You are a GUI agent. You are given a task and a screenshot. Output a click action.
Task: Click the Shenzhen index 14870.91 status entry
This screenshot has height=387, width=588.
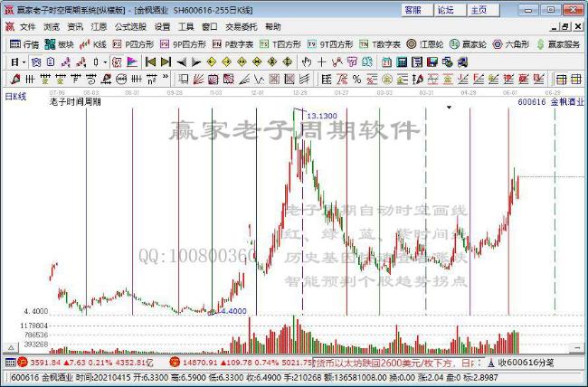(241, 363)
